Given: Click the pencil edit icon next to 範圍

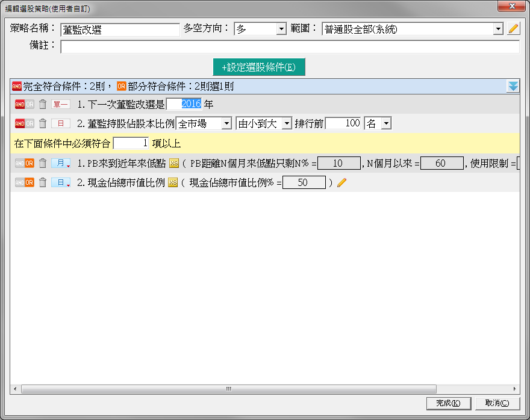Looking at the screenshot, I should click(513, 29).
